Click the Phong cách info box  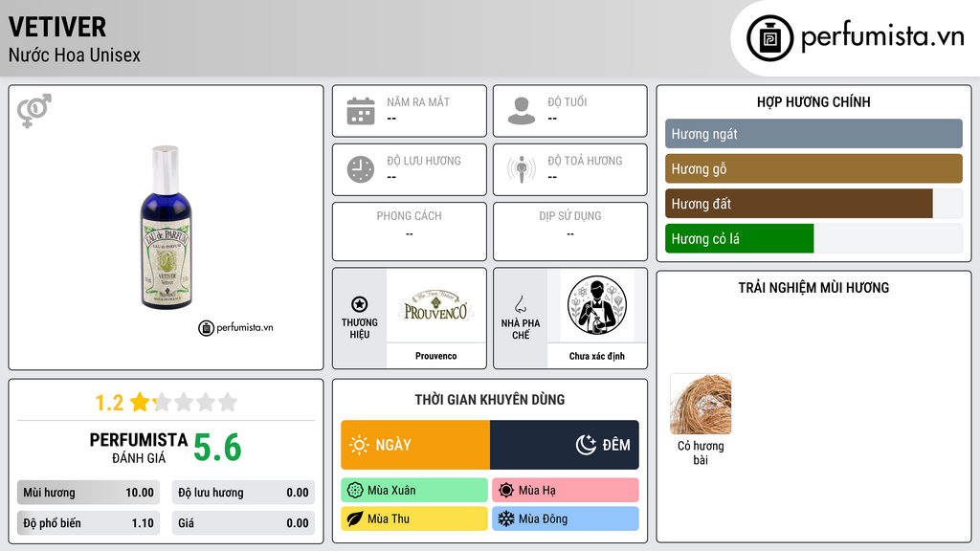410,231
